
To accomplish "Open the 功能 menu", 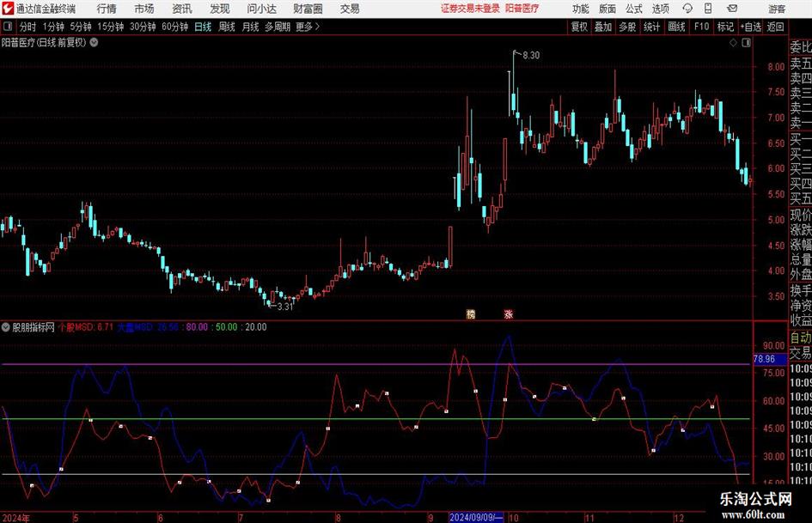I will pyautogui.click(x=581, y=9).
